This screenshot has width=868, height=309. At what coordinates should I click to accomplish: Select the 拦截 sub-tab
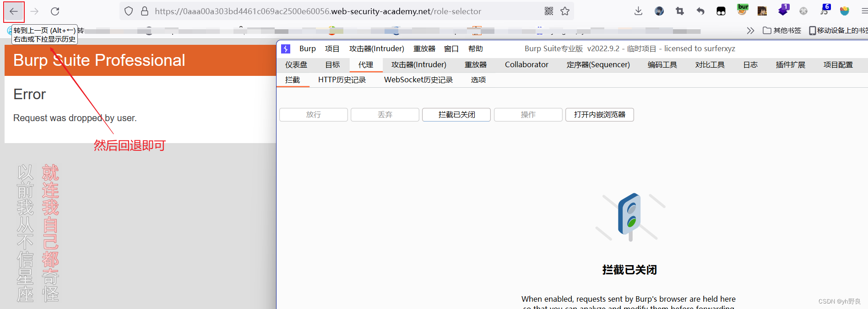pyautogui.click(x=293, y=80)
